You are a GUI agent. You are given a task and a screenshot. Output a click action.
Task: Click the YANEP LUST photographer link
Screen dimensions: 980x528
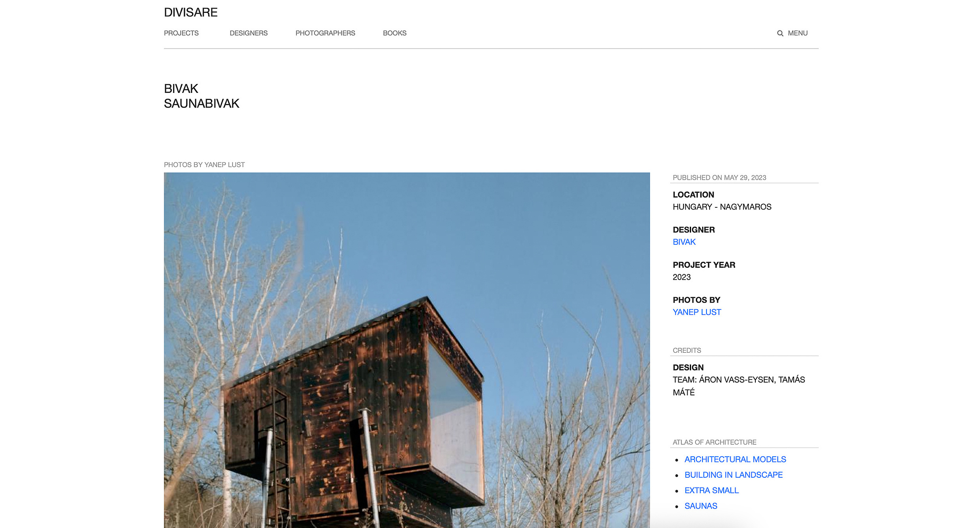[x=697, y=312]
